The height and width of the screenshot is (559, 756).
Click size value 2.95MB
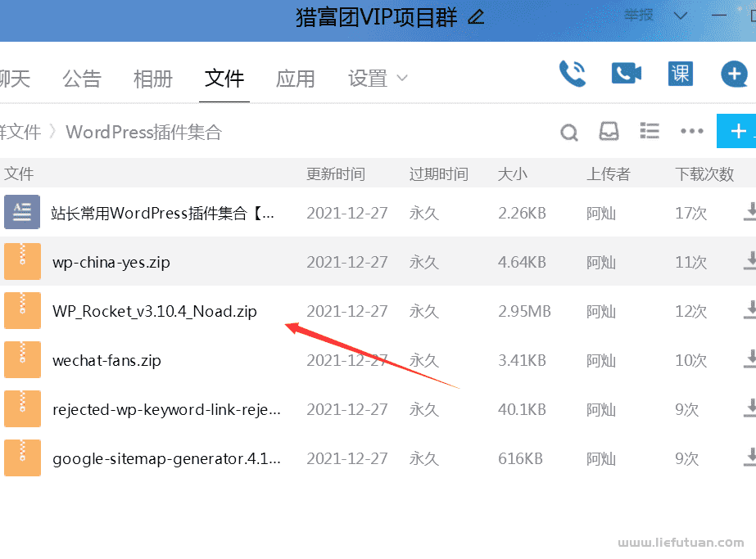524,311
